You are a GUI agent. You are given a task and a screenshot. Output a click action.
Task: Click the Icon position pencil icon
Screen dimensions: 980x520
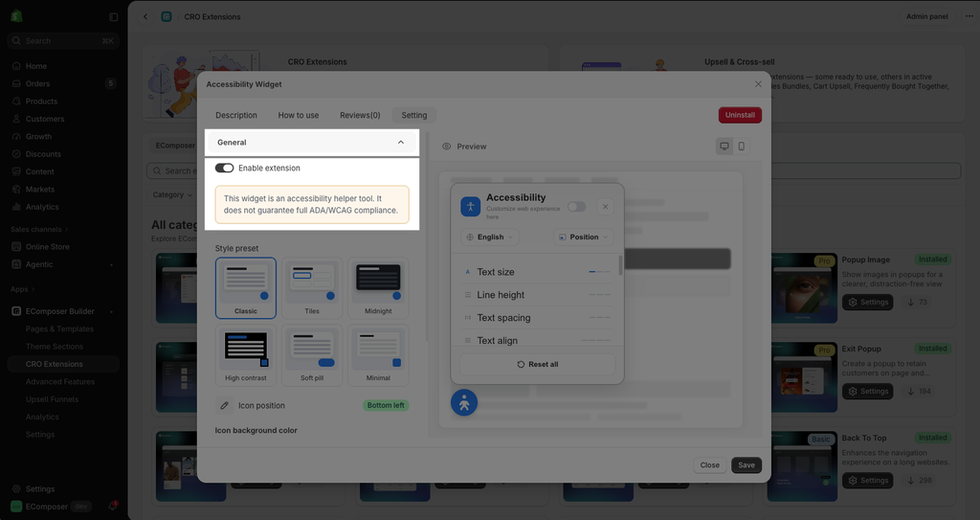pyautogui.click(x=224, y=405)
